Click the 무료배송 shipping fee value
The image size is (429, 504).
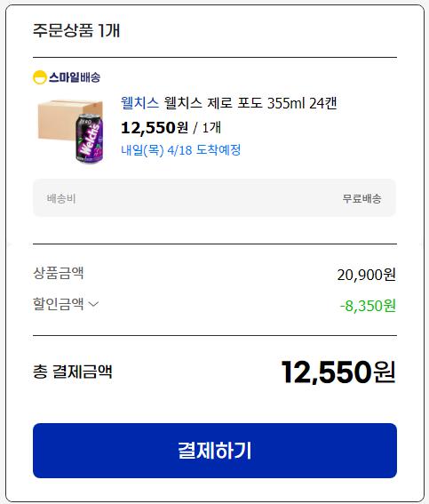(361, 198)
